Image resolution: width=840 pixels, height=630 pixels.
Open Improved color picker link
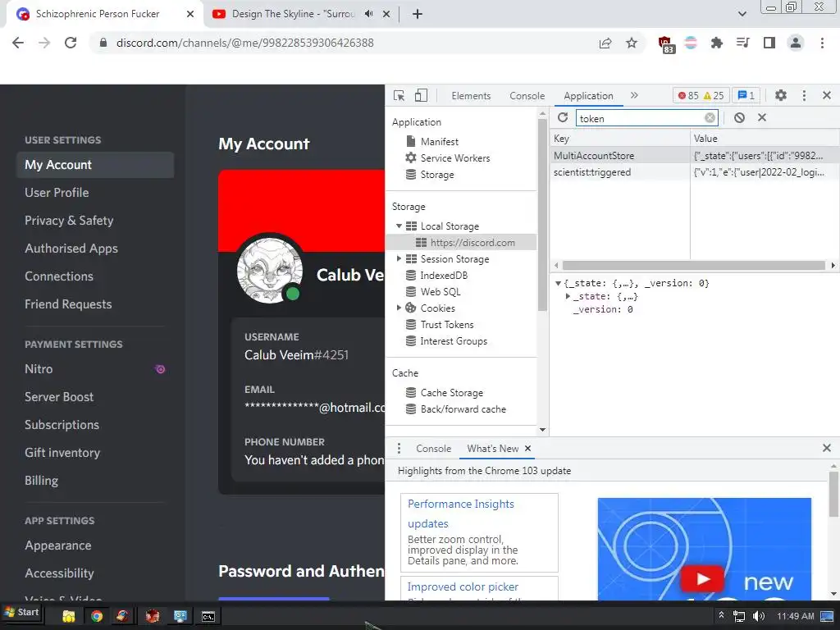coord(463,587)
